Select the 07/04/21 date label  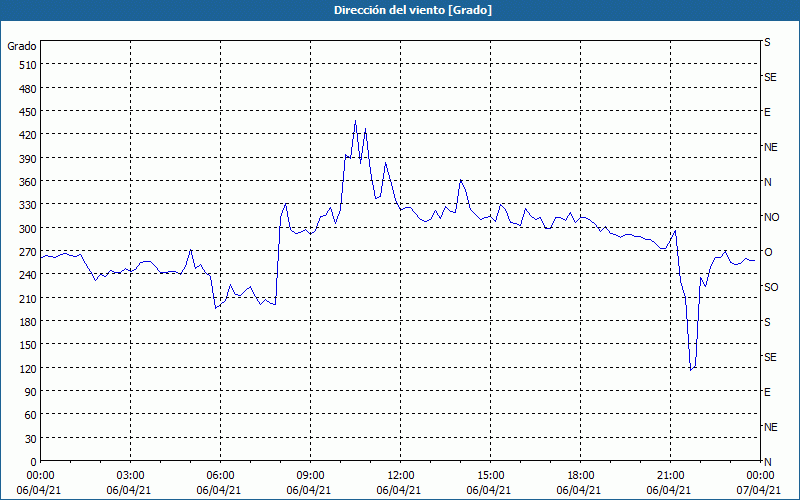(x=759, y=490)
